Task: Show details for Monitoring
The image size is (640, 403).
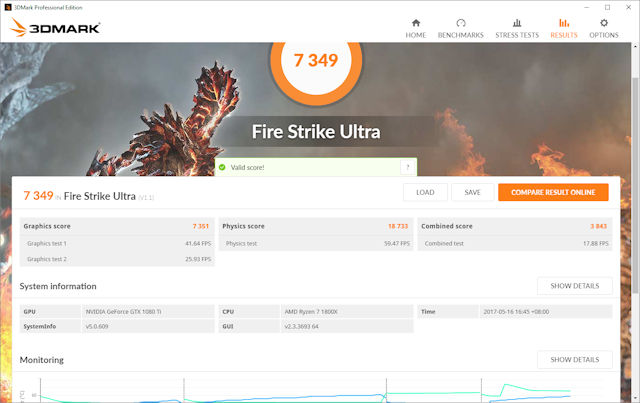Action: click(575, 360)
